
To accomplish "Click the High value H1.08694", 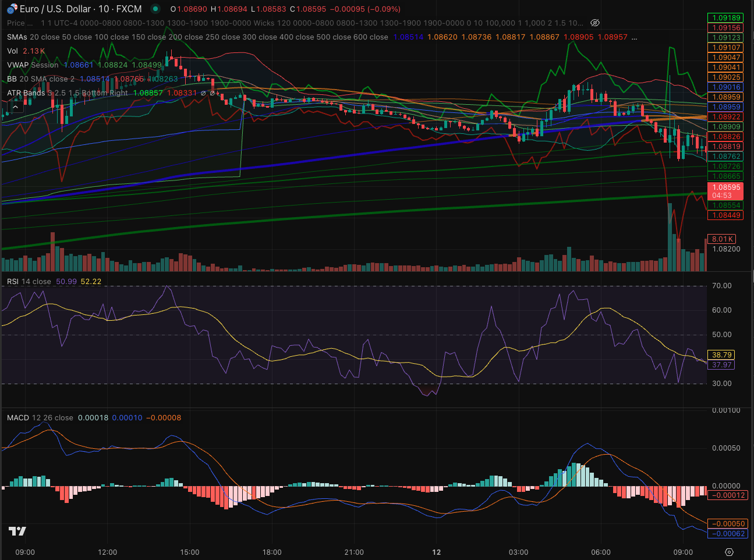I will tap(229, 9).
